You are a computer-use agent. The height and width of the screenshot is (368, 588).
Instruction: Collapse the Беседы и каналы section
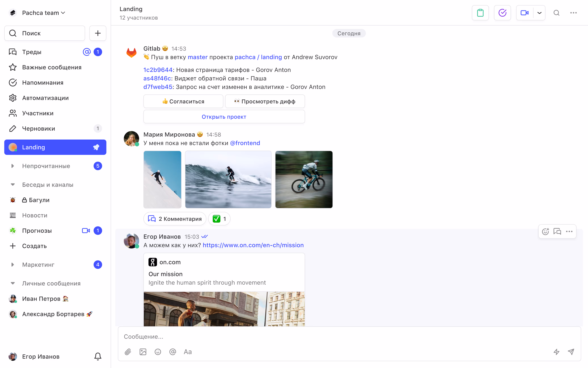pos(13,184)
